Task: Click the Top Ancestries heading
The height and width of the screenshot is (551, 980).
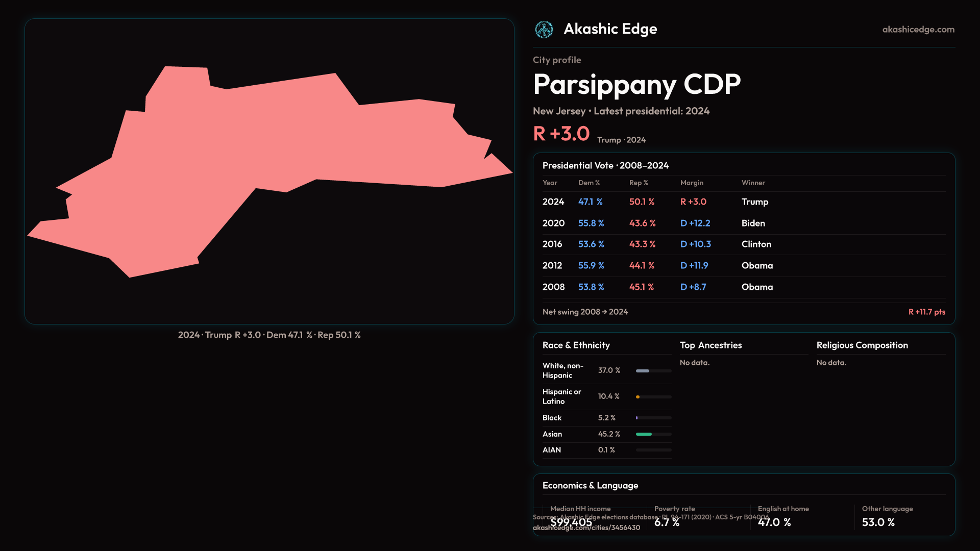Action: [710, 345]
